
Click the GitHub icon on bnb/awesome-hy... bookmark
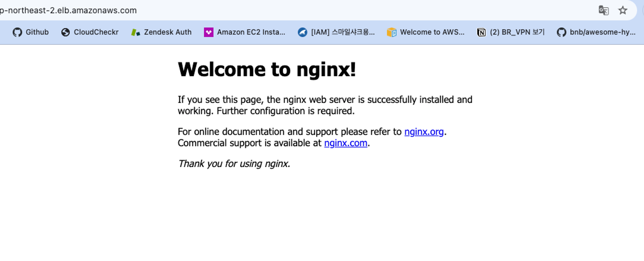(561, 32)
